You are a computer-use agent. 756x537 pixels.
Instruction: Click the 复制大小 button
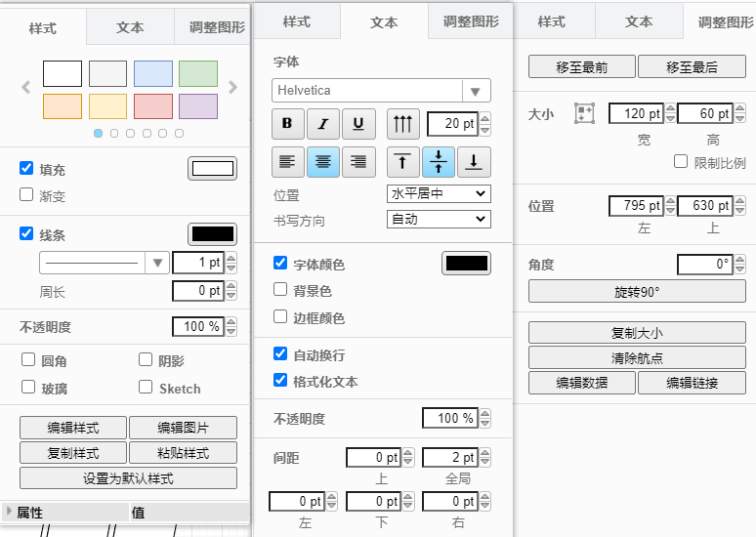tap(637, 333)
